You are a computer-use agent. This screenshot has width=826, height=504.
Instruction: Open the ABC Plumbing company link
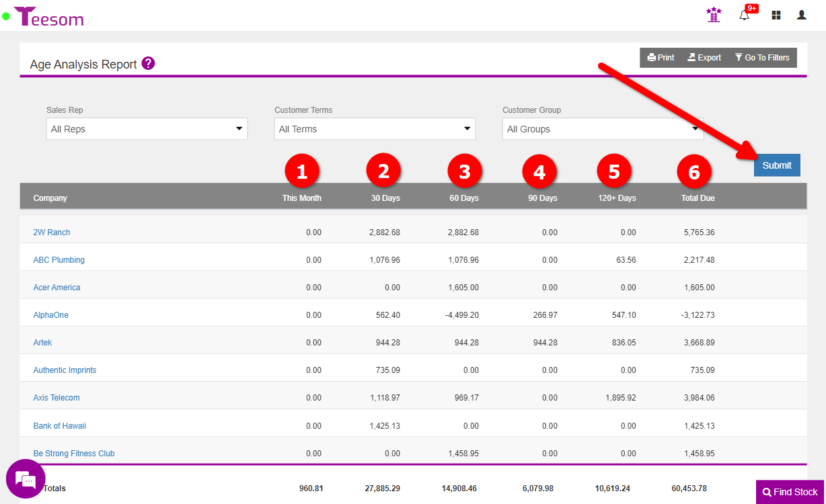[59, 260]
